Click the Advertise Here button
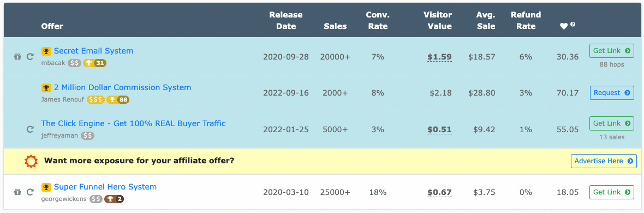Viewport: 644px width, 213px height. click(x=604, y=161)
